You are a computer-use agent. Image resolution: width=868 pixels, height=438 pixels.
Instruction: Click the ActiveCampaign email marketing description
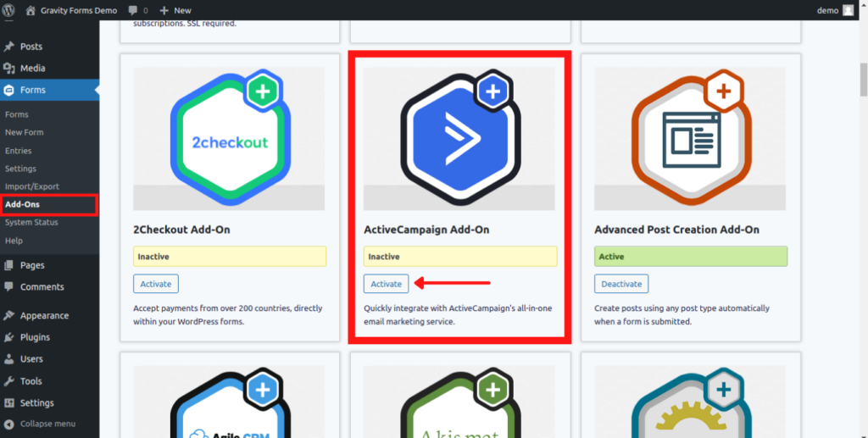point(458,314)
